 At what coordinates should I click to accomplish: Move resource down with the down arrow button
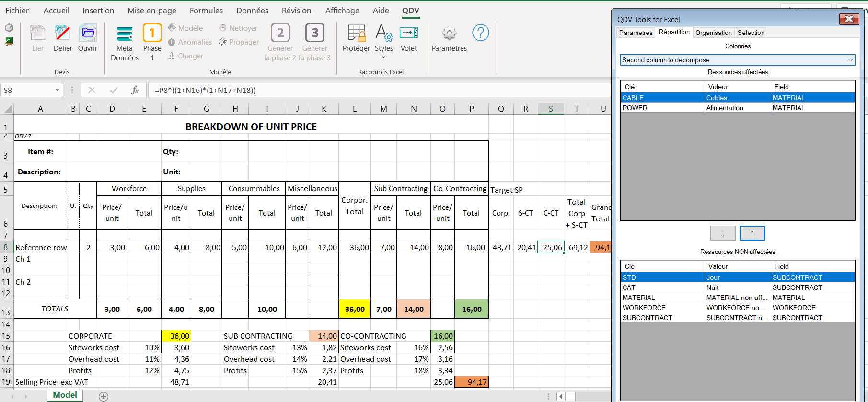coord(723,233)
